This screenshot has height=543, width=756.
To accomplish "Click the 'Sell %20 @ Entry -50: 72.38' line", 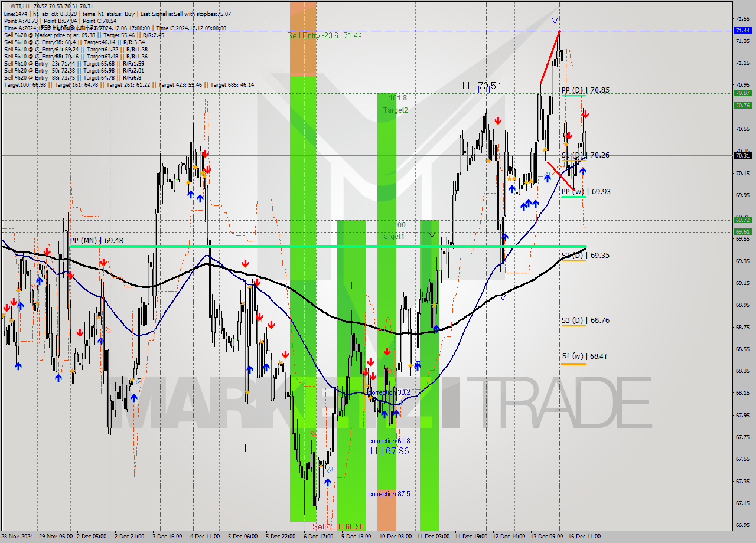I will click(x=74, y=70).
